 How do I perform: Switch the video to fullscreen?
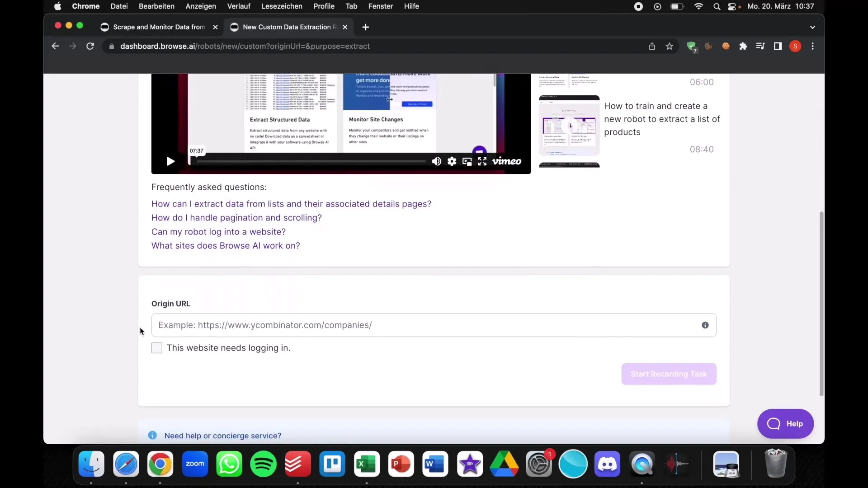pyautogui.click(x=482, y=161)
